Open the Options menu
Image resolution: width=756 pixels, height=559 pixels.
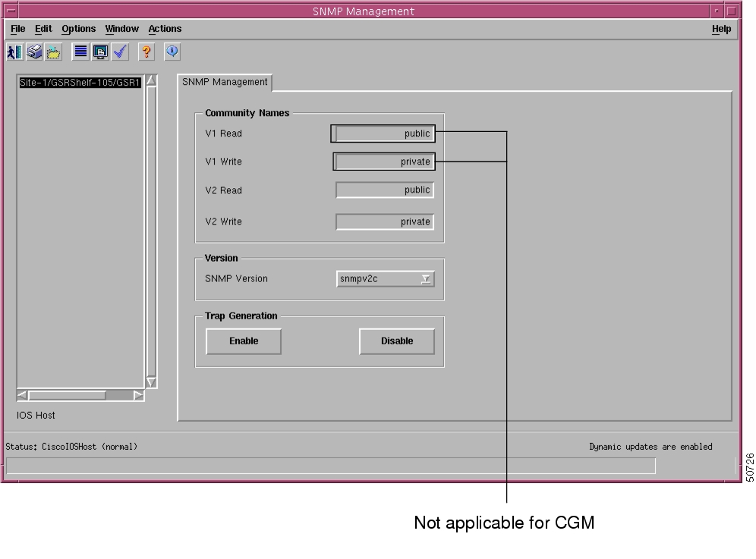[79, 29]
